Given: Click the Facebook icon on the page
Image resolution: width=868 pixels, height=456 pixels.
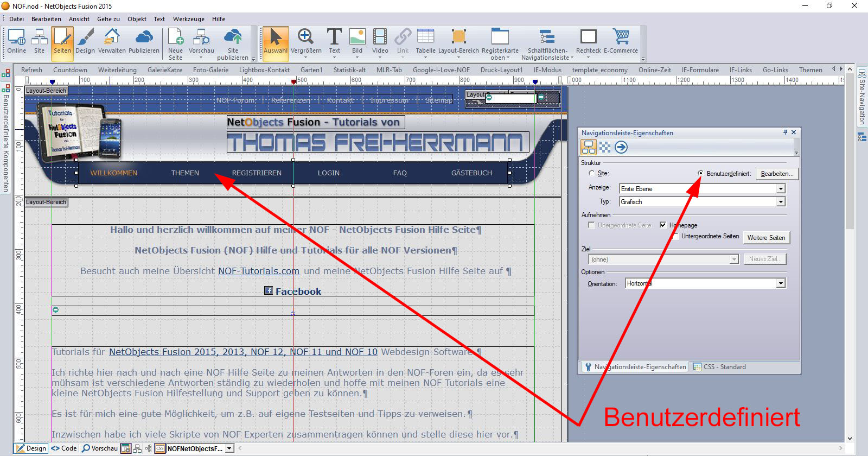Looking at the screenshot, I should [x=269, y=290].
